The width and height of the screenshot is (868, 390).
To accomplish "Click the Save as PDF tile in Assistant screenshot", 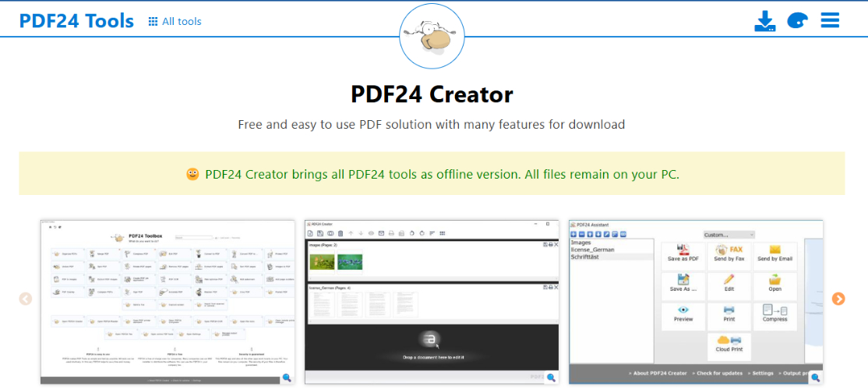I will (683, 256).
